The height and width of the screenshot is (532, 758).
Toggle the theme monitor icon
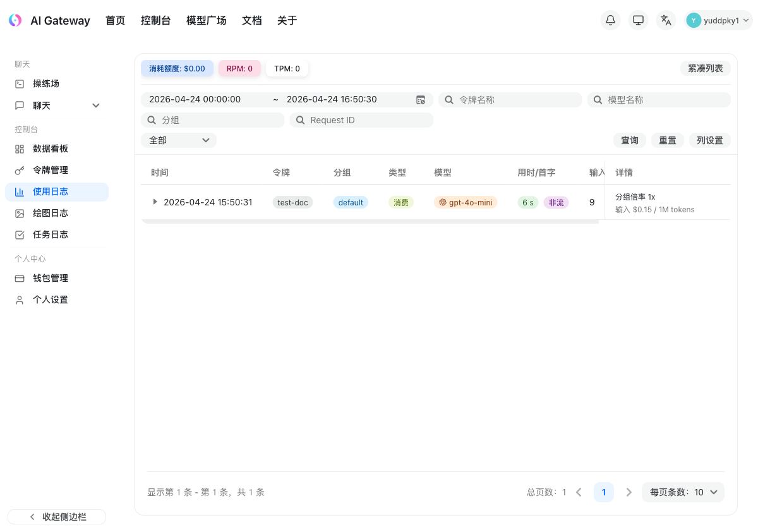(x=638, y=20)
